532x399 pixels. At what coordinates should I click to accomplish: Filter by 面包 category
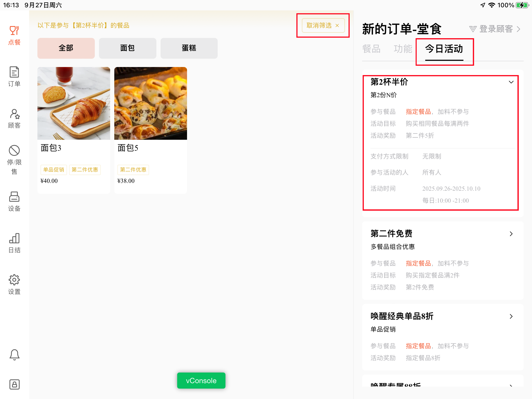(127, 48)
